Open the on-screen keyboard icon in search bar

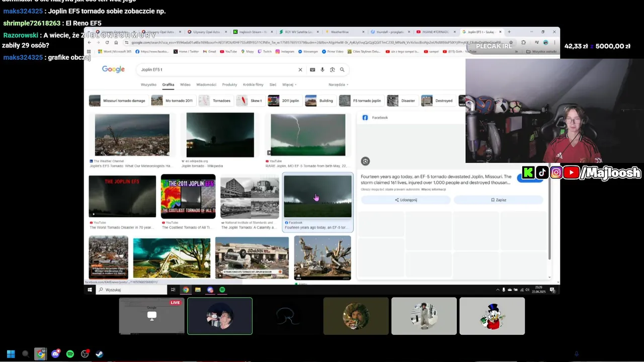tap(312, 70)
